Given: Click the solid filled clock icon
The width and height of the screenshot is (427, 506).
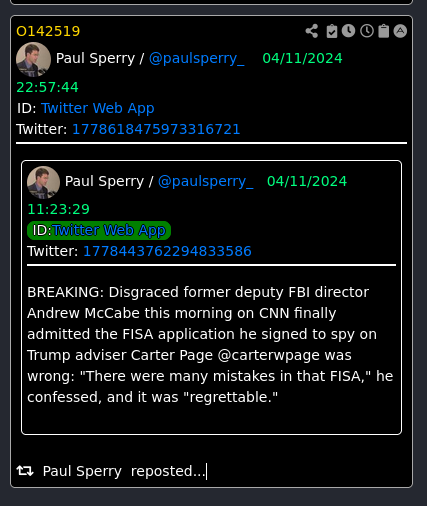Looking at the screenshot, I should pos(348,31).
